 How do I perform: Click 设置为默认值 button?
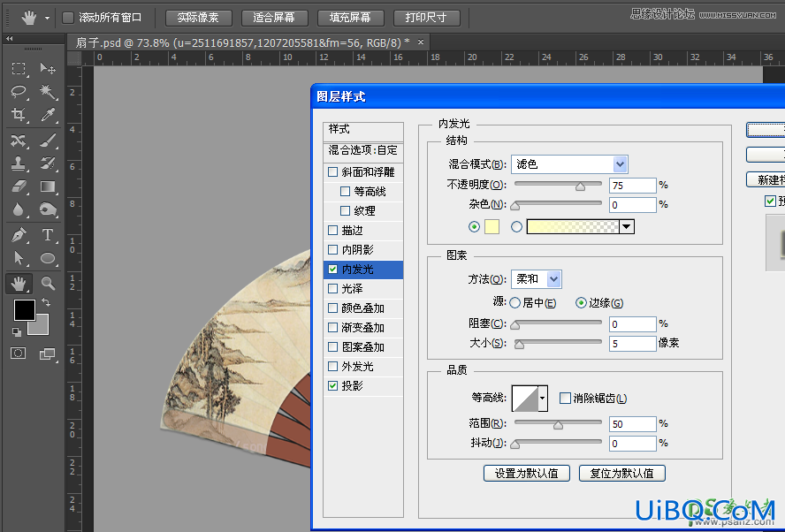(x=527, y=473)
